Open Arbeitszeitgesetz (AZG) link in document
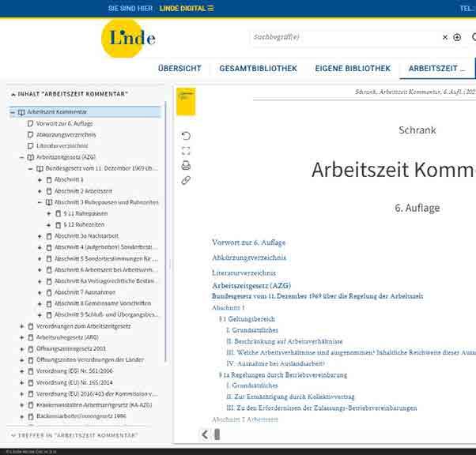Viewport: 476px width, 455px height. click(x=251, y=285)
